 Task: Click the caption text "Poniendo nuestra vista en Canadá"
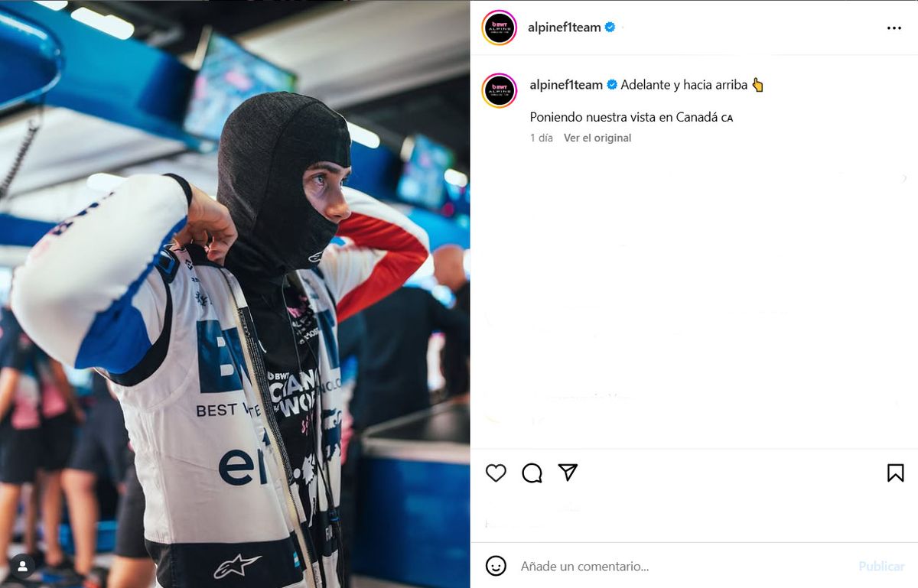coord(625,117)
